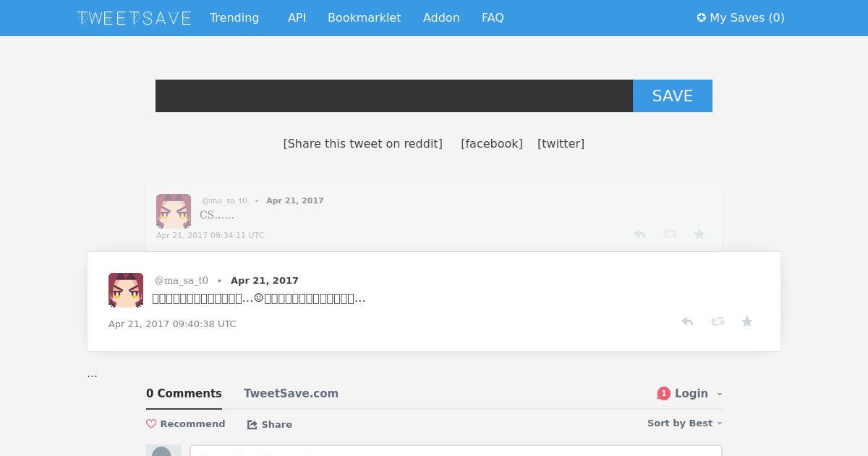Open the FAQ page
Screen dimensions: 868x456
click(x=493, y=17)
